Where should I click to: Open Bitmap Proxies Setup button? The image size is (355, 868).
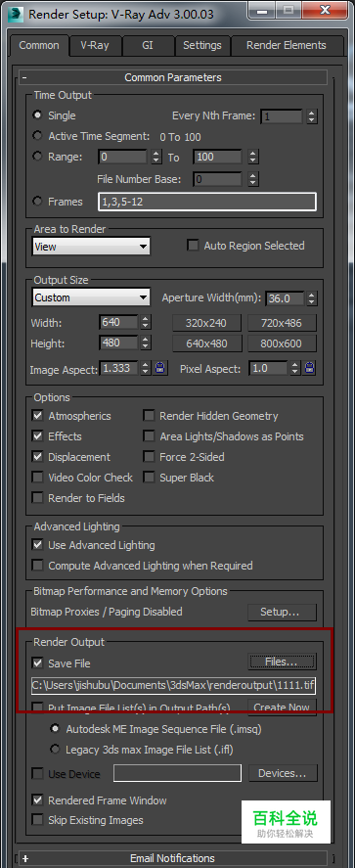click(282, 613)
